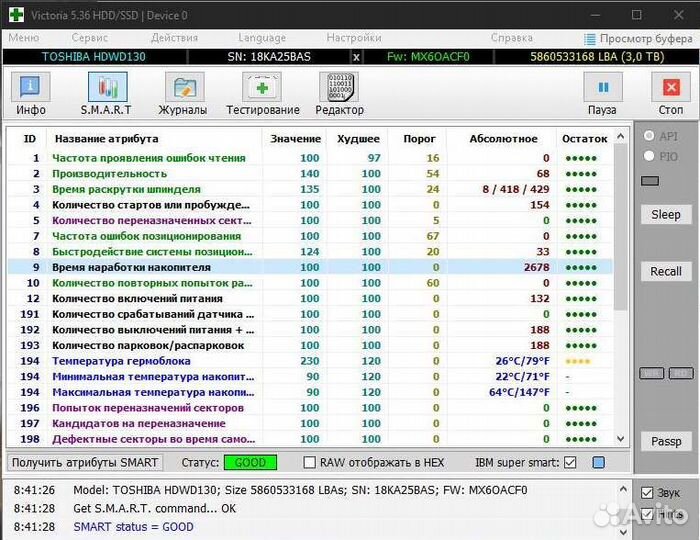Select Время раскрутки шпинделя row
The width and height of the screenshot is (700, 540).
pyautogui.click(x=310, y=189)
